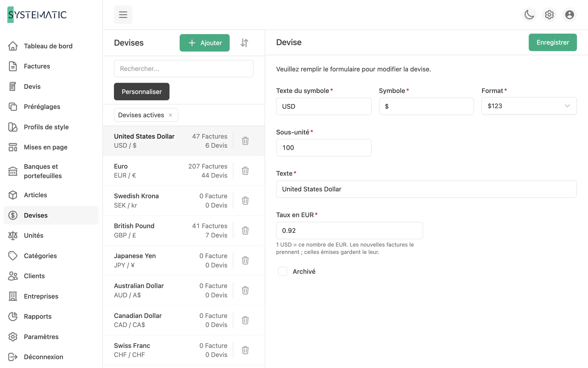Click the green Ajouter button
588x368 pixels.
click(x=205, y=43)
